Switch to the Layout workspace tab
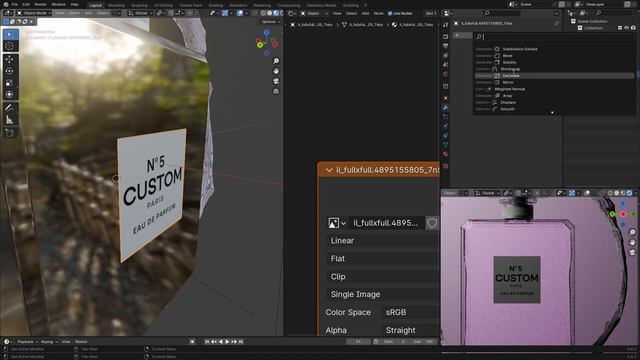Image resolution: width=640 pixels, height=360 pixels. tap(96, 5)
